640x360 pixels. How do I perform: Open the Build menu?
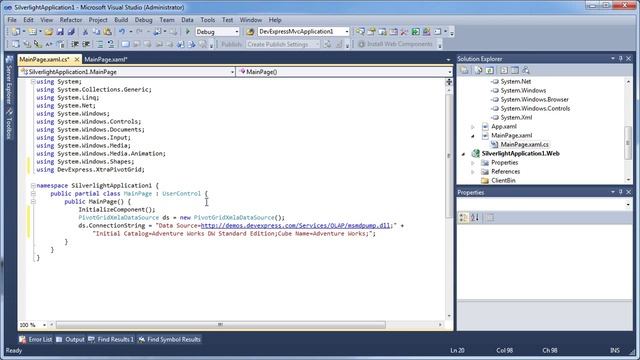(121, 20)
